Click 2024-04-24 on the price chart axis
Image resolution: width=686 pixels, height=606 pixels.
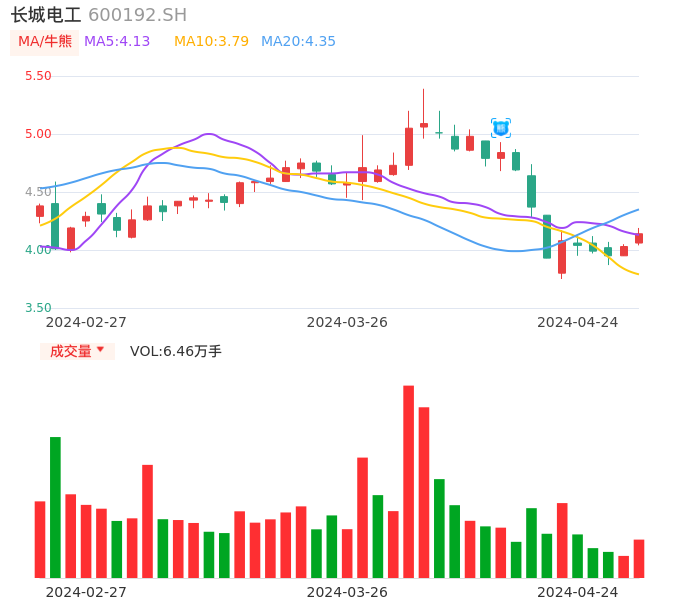[x=578, y=322]
